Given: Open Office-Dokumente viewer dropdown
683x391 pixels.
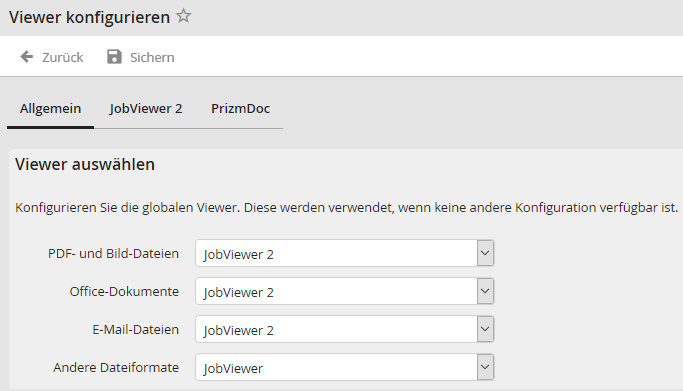Looking at the screenshot, I should point(345,291).
